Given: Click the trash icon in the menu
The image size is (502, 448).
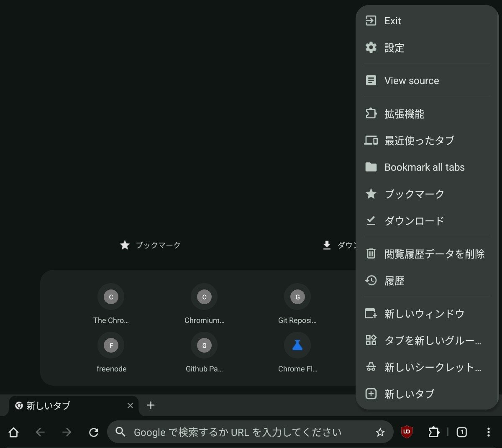Looking at the screenshot, I should (371, 253).
